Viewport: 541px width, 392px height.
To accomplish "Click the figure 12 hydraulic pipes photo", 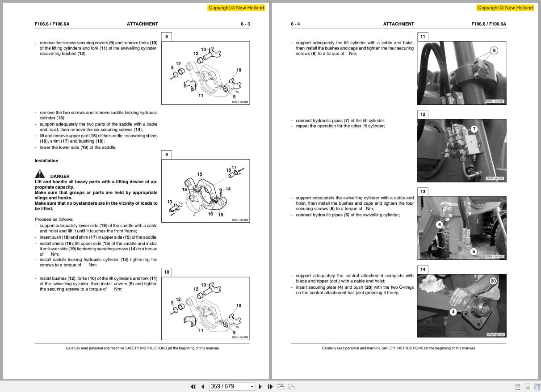I will pyautogui.click(x=461, y=151).
